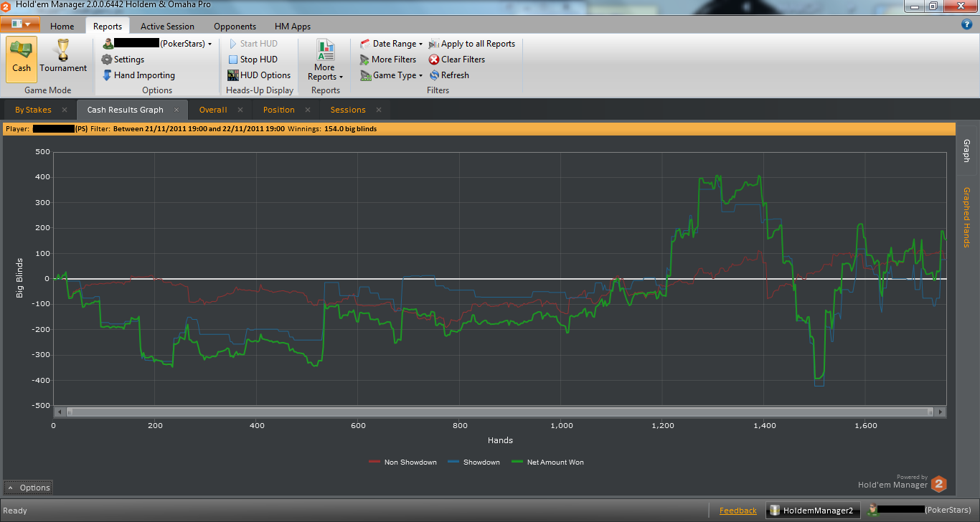Click the 'Ready' status bar text
980x522 pixels.
tap(15, 511)
